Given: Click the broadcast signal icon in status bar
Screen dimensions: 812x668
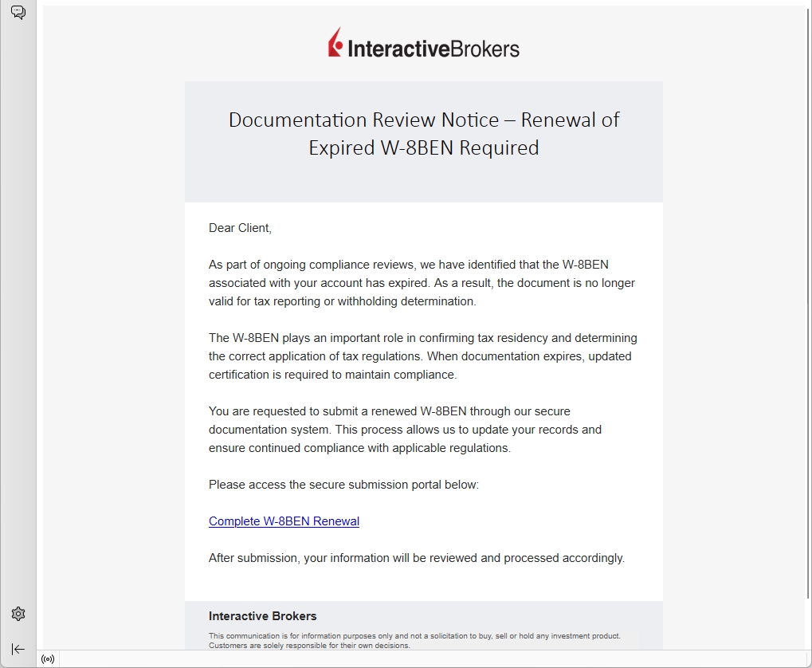Looking at the screenshot, I should tap(48, 659).
